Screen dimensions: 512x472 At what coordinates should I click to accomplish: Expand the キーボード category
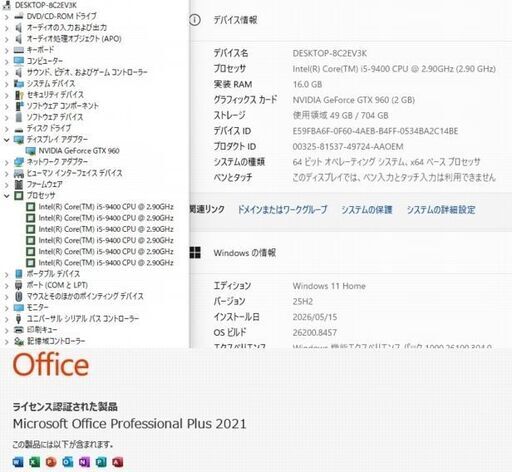(6, 50)
